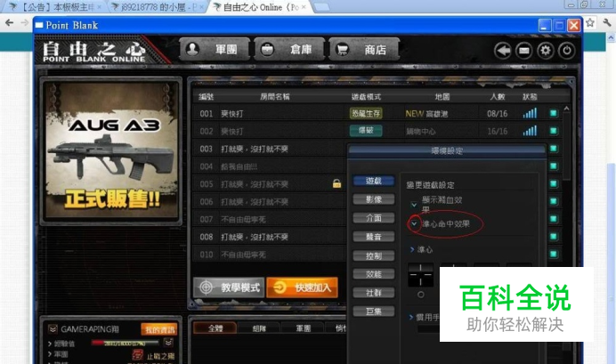Click the teal join icon on room 003
616x364 pixels.
click(x=554, y=149)
